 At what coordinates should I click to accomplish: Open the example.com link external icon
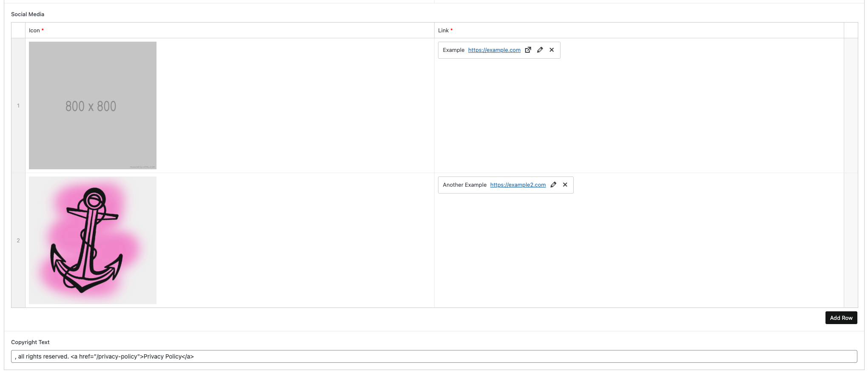[x=528, y=50]
